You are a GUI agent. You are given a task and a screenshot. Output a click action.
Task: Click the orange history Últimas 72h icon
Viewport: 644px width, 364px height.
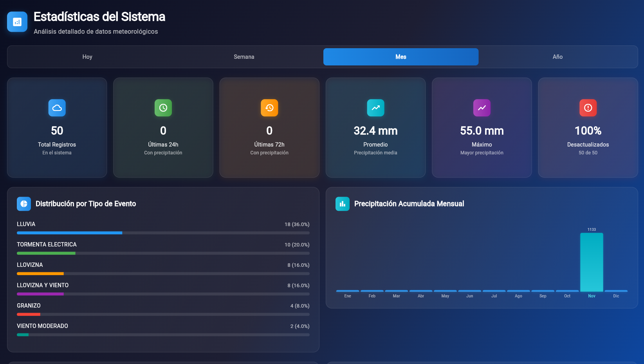[269, 108]
